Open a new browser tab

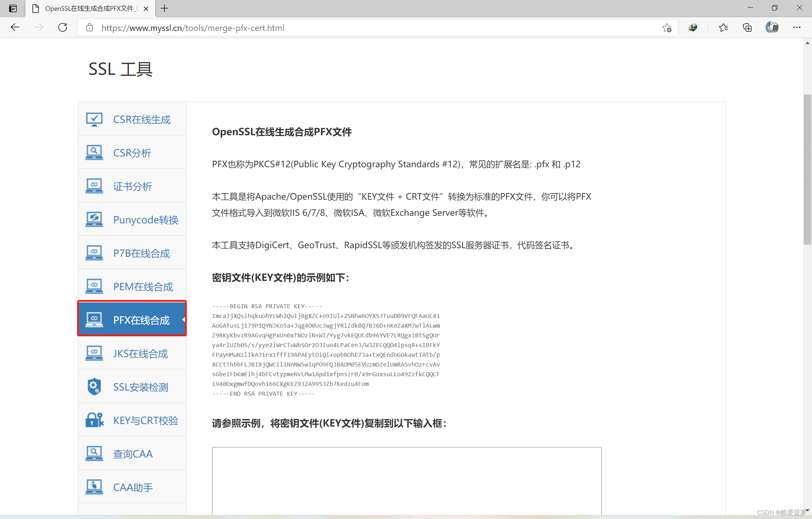[164, 8]
